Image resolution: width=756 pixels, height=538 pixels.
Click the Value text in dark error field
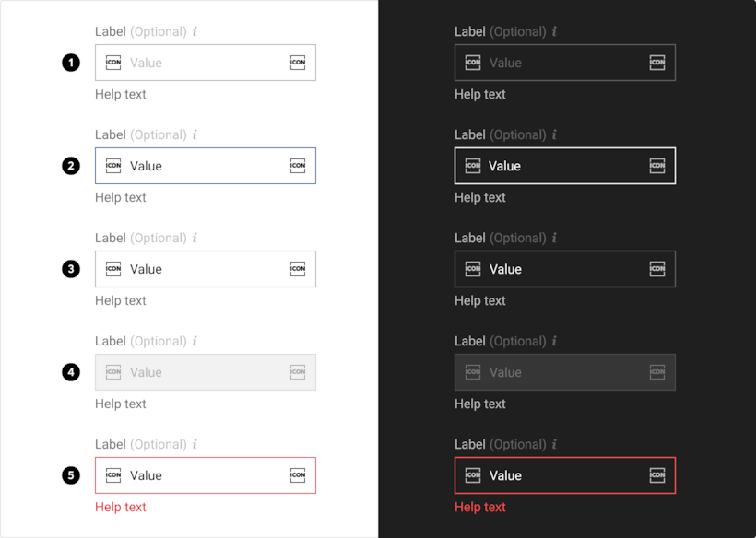tap(505, 475)
